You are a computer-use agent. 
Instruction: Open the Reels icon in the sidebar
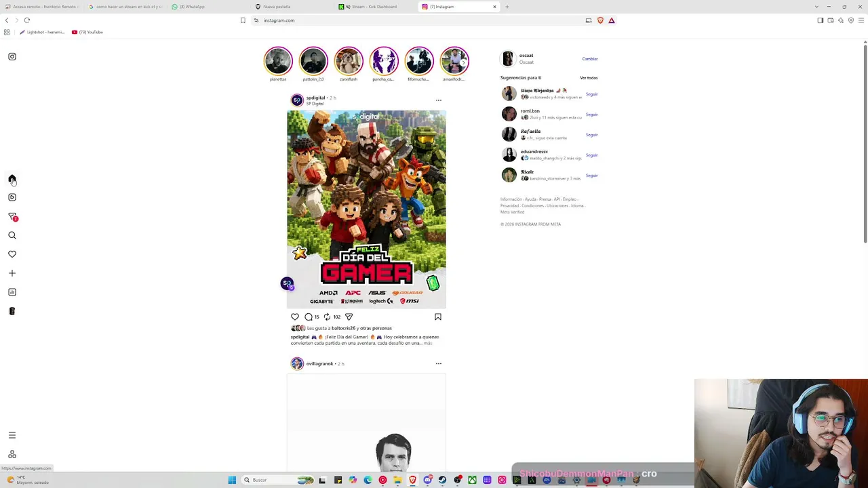[12, 197]
